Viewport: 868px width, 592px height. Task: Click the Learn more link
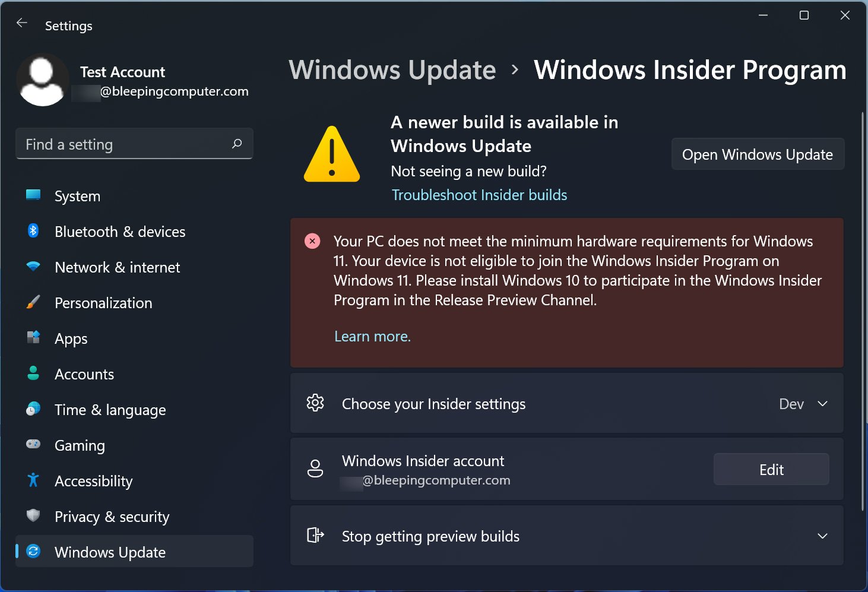(372, 336)
